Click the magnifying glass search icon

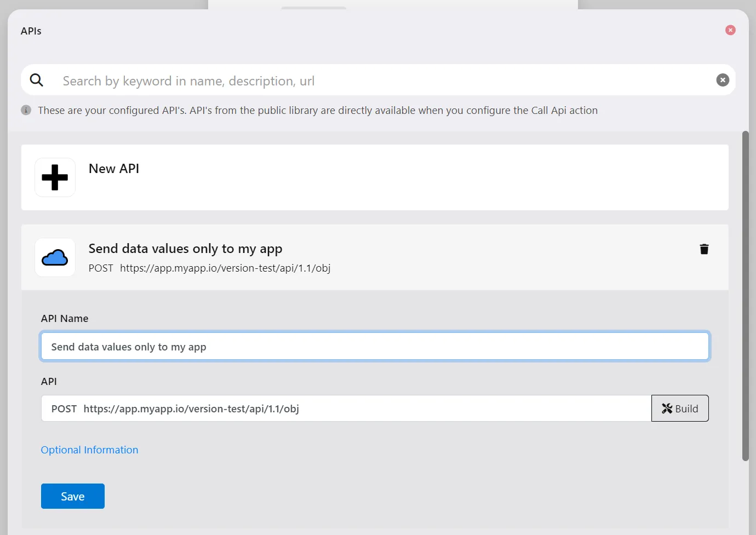click(37, 80)
